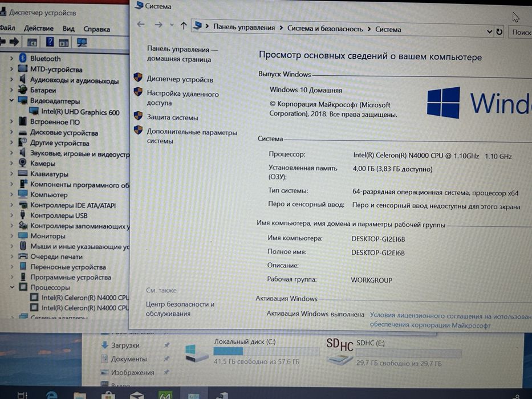Expand Контроллеры IDE ATA/ATAPI node
The image size is (532, 399).
tap(11, 205)
